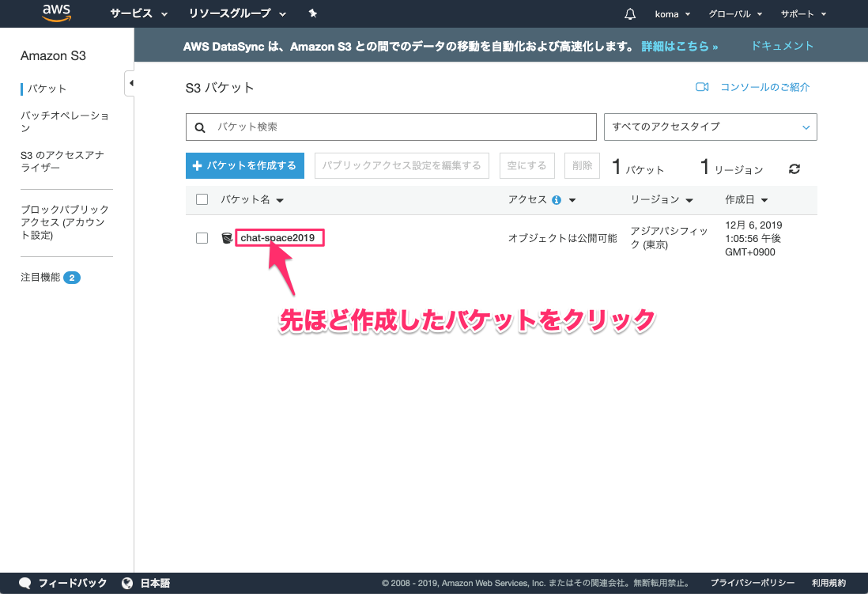The image size is (868, 594).
Task: Click the バケット検索 search field
Action: coord(403,127)
